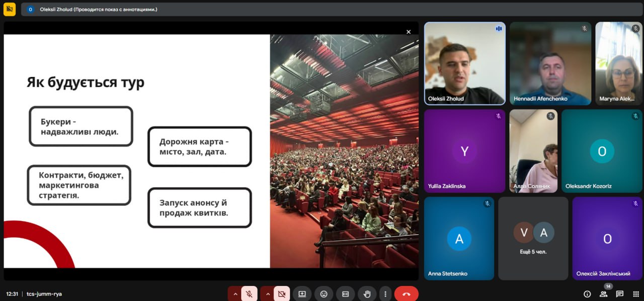Click muted mic icon on Oleksandr Kozoriz tile
This screenshot has width=644, height=301.
pyautogui.click(x=635, y=116)
